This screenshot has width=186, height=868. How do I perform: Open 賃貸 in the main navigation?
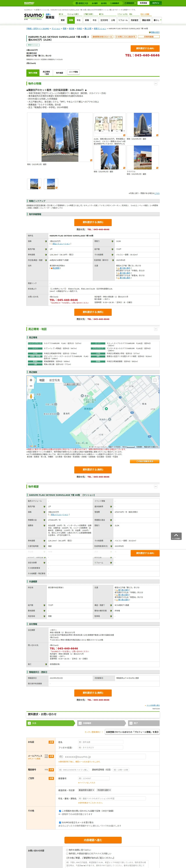[62, 20]
